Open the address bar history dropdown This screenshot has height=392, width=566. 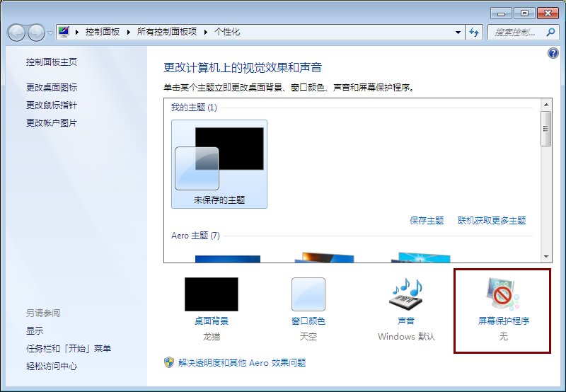point(458,32)
